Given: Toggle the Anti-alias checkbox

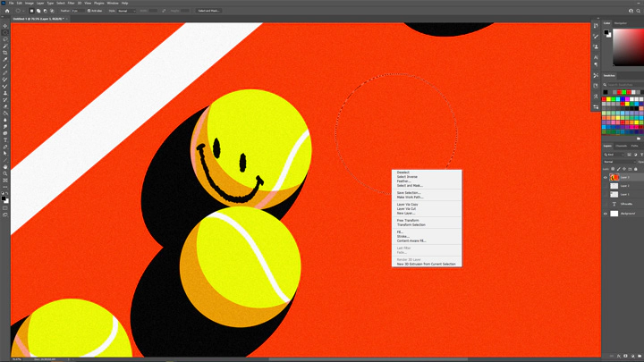Looking at the screenshot, I should tap(89, 11).
